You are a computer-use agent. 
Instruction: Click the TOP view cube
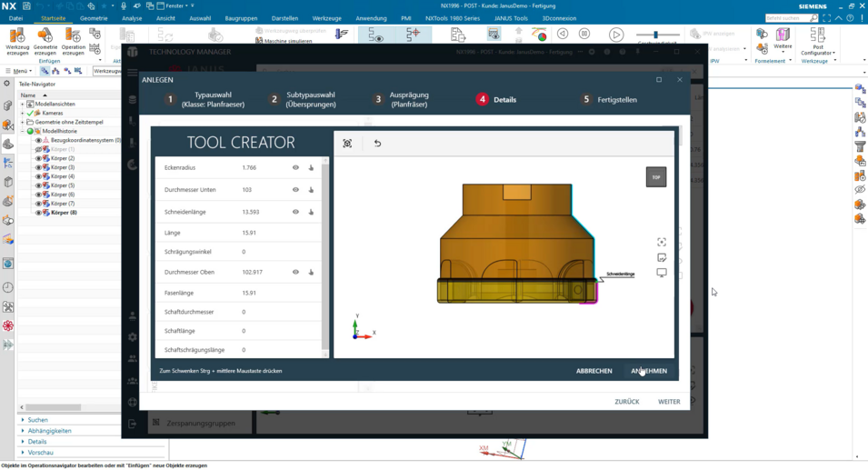pyautogui.click(x=656, y=177)
